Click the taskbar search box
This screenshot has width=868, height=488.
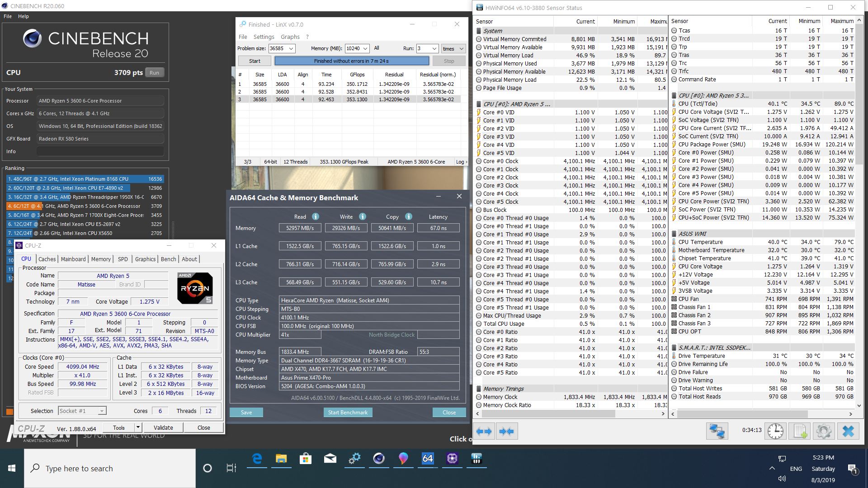111,469
